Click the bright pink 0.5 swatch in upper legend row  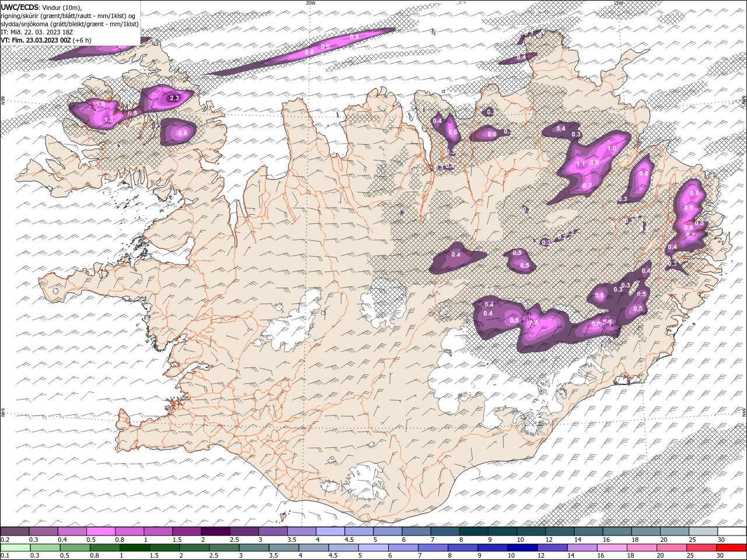tap(100, 531)
